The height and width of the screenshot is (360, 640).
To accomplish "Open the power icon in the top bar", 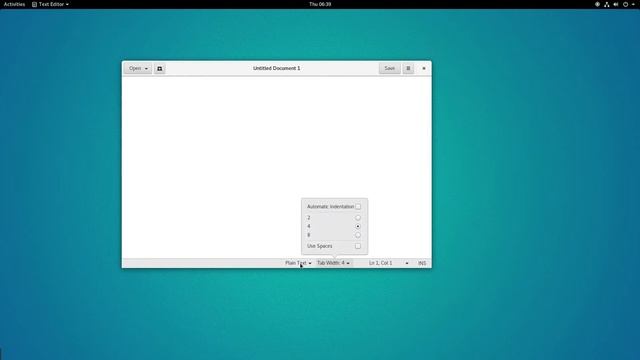I will [x=625, y=4].
